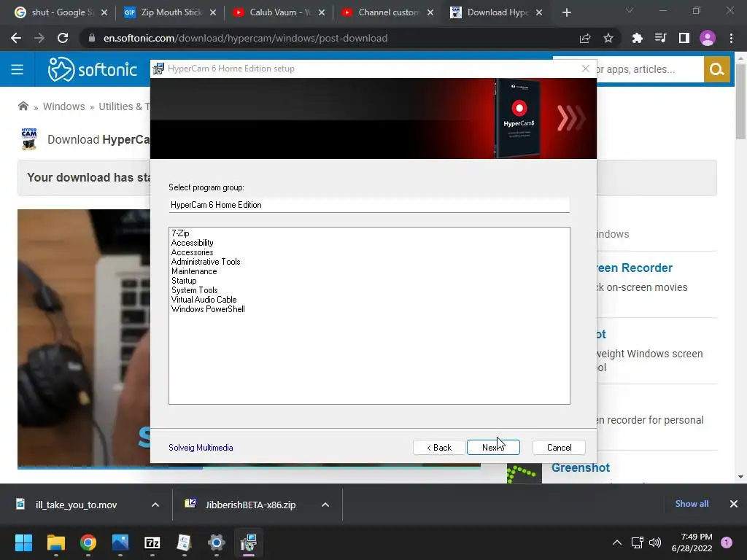Select Maintenance in program group list
The image size is (747, 560).
pos(194,271)
